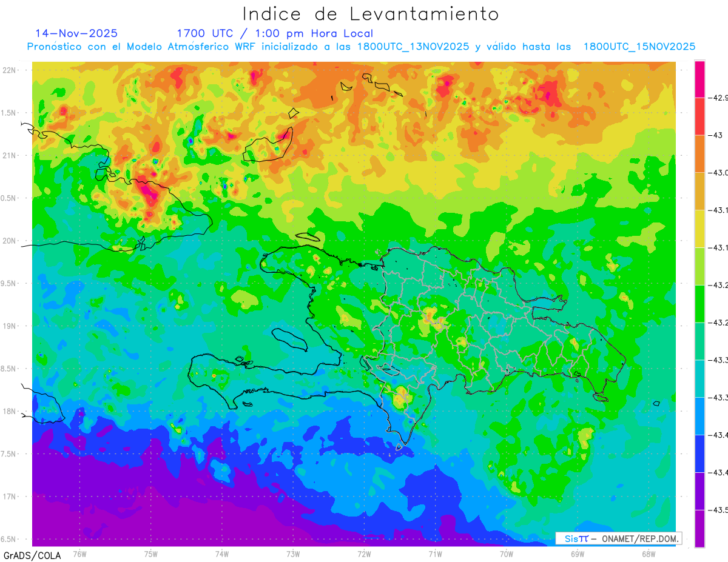Click the '20N' latitude label
728x562 pixels.
click(10, 241)
